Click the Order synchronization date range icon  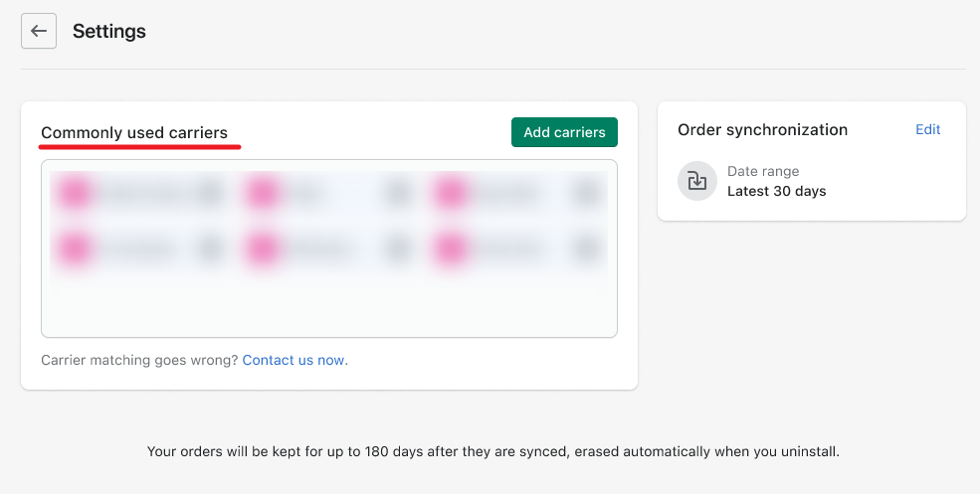coord(696,181)
